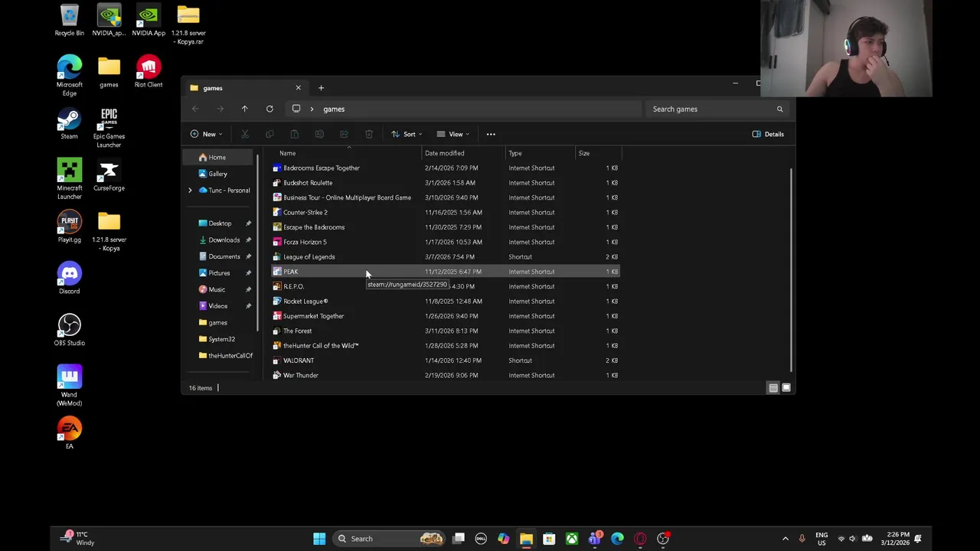The image size is (980, 551).
Task: Click the taskbar Search box
Action: [x=390, y=539]
